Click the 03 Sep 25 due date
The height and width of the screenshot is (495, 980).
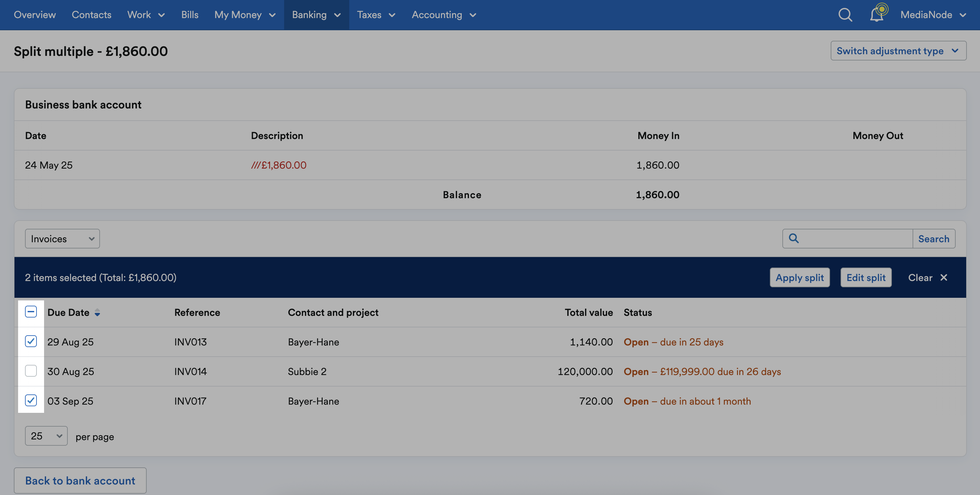coord(70,401)
